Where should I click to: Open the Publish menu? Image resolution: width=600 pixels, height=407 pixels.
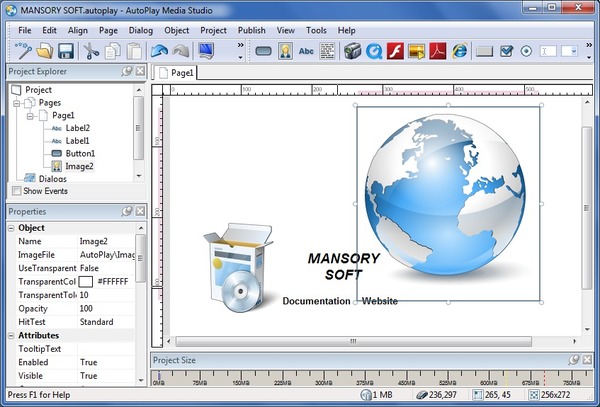pos(251,30)
